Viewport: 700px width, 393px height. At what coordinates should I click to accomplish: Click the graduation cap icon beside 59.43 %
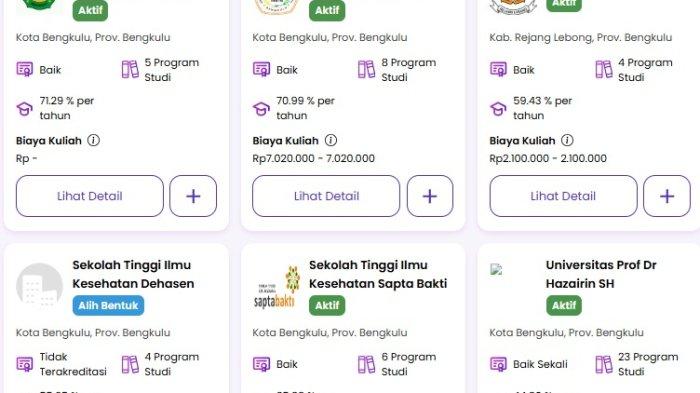pyautogui.click(x=498, y=109)
